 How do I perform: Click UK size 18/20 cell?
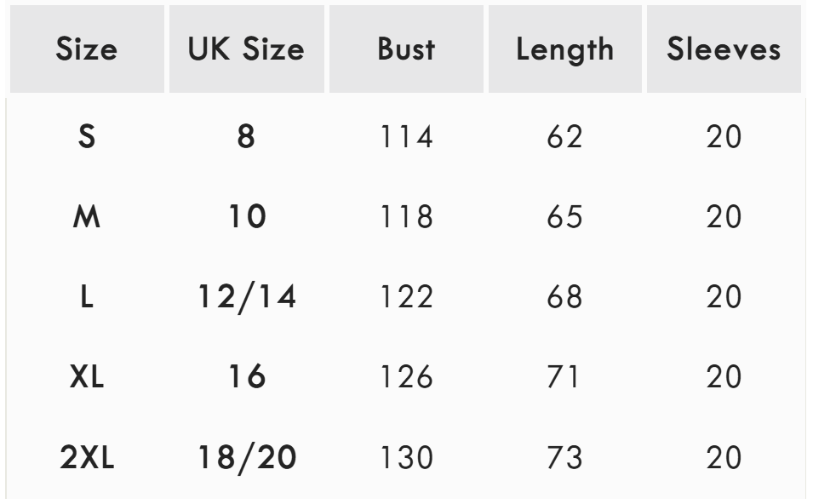[246, 458]
